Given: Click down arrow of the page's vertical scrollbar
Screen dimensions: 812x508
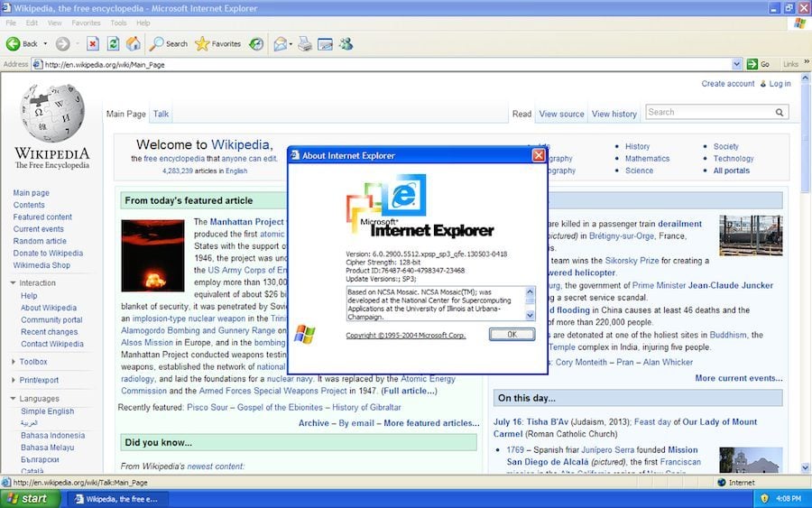Looking at the screenshot, I should coord(806,468).
